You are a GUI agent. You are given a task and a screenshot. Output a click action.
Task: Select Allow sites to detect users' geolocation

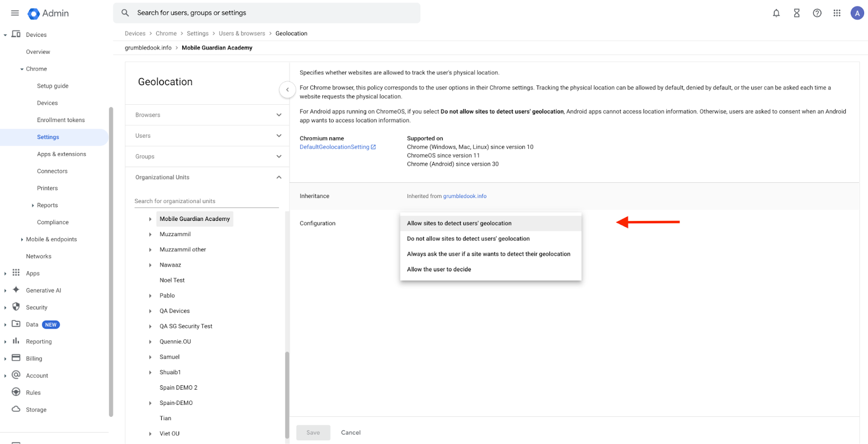[490, 223]
